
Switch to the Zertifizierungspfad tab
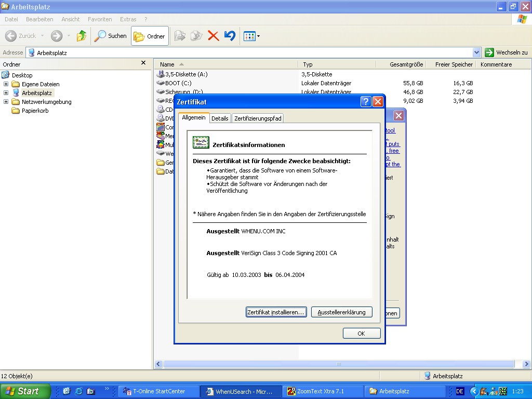pyautogui.click(x=258, y=118)
